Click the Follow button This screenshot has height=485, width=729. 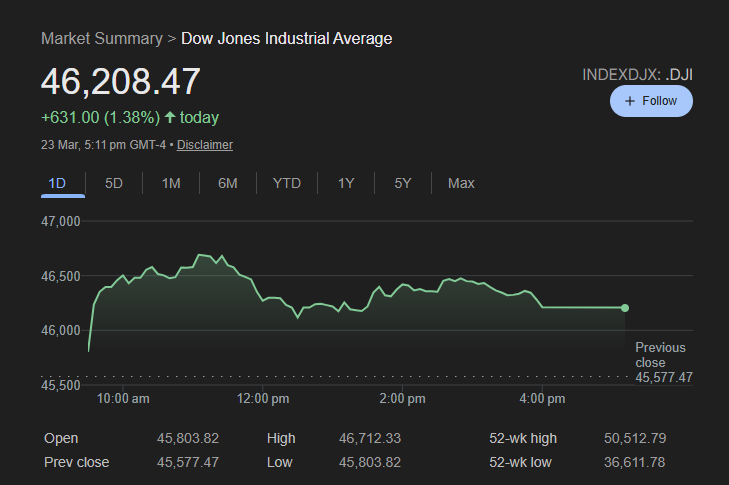[x=651, y=101]
